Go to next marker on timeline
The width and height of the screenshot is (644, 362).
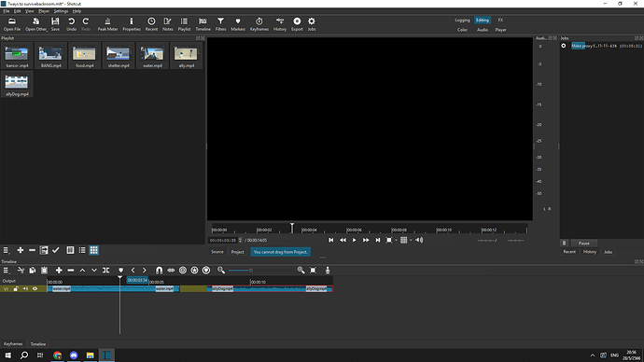click(144, 270)
